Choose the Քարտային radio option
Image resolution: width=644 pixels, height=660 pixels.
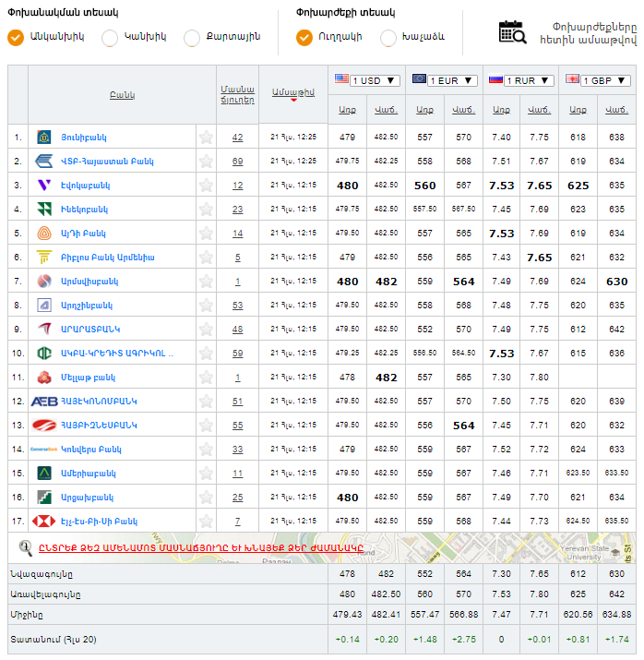pos(192,38)
